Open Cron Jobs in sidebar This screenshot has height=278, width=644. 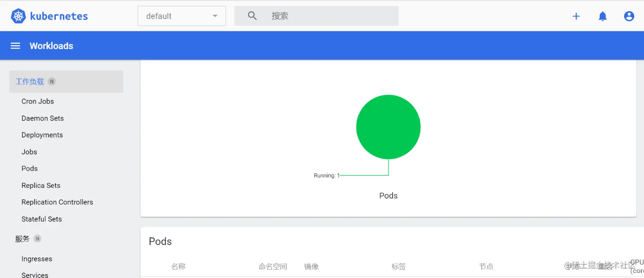pyautogui.click(x=37, y=101)
